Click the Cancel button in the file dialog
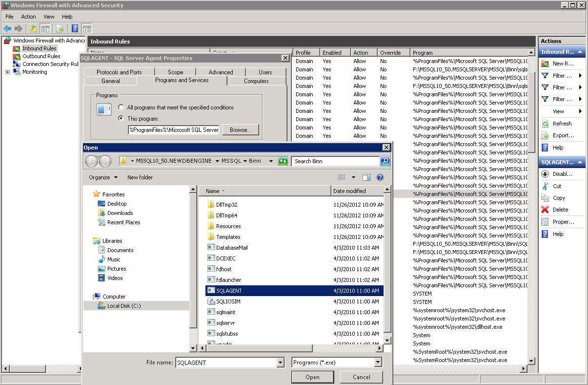The image size is (588, 385). [x=362, y=377]
